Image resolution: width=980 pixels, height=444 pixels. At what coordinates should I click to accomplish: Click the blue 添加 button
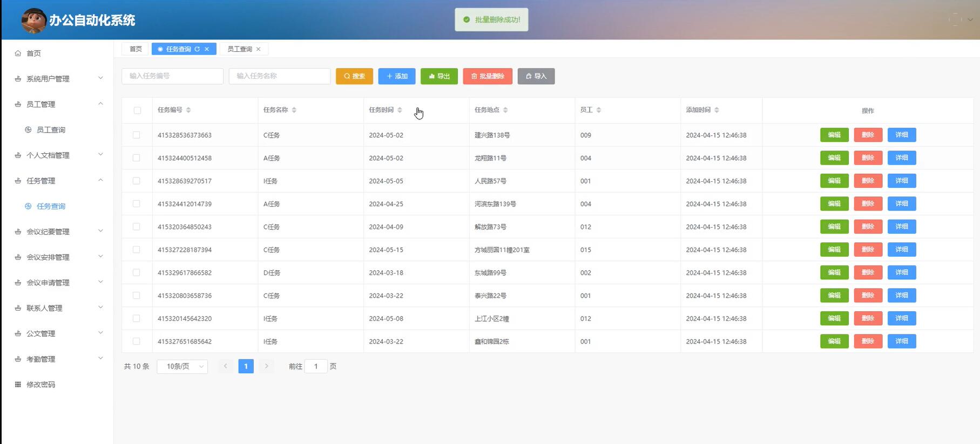coord(397,76)
